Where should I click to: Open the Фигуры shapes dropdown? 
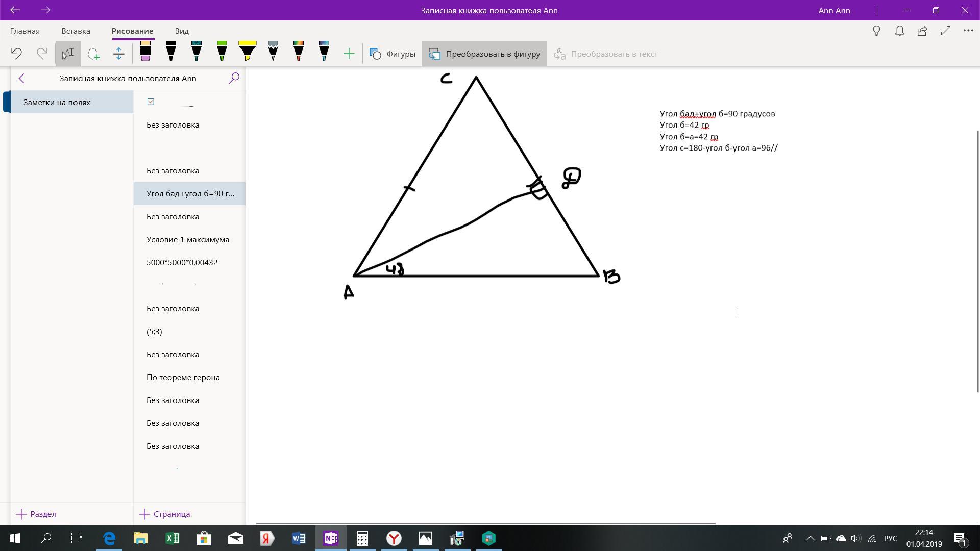393,54
